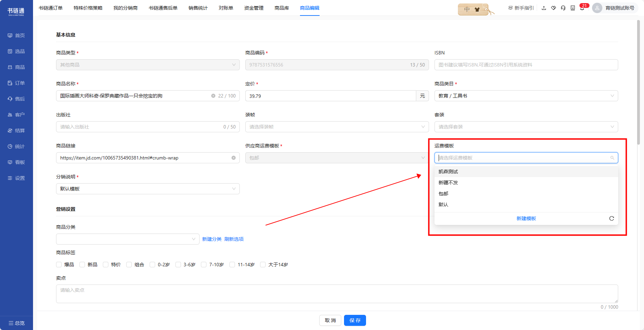Click the 书链通 logo

coord(16,11)
